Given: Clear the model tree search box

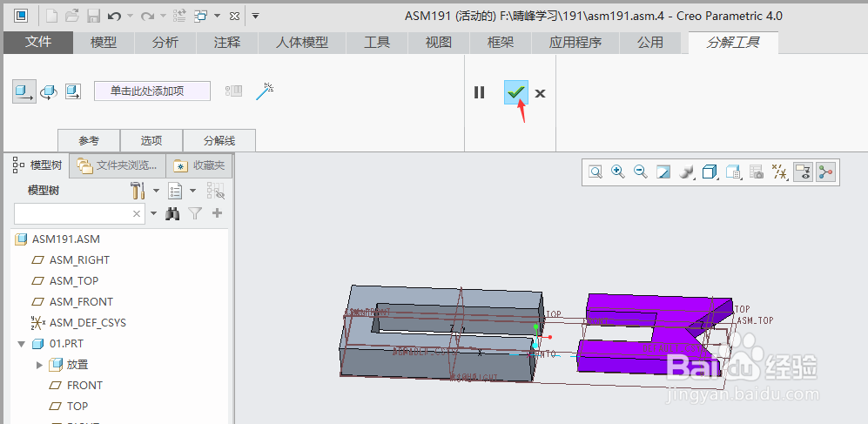Looking at the screenshot, I should pos(137,213).
